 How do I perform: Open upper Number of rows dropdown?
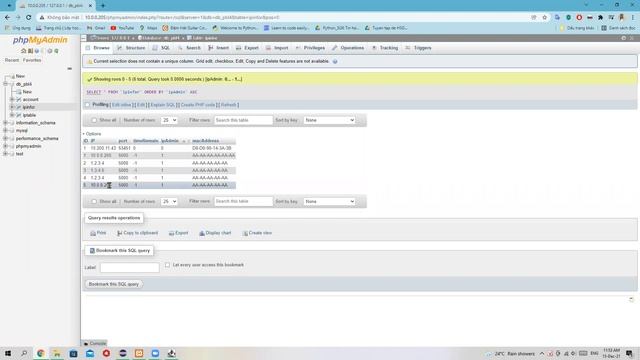169,120
